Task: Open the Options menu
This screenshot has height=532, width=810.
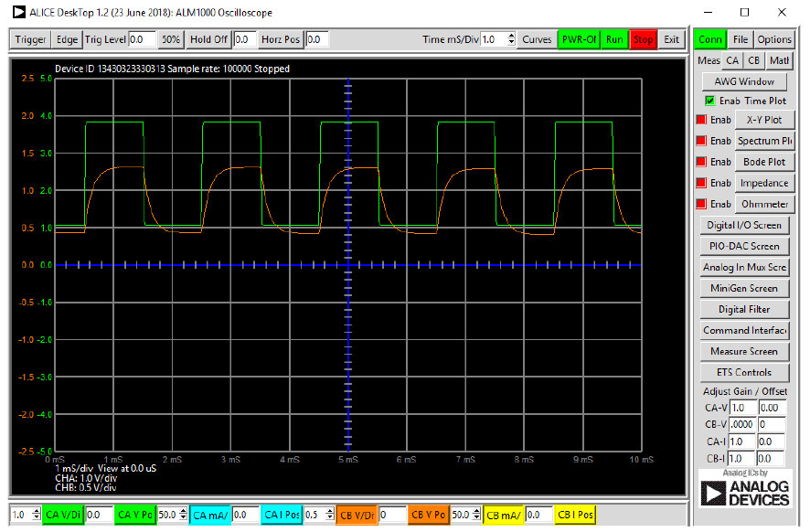Action: click(774, 40)
